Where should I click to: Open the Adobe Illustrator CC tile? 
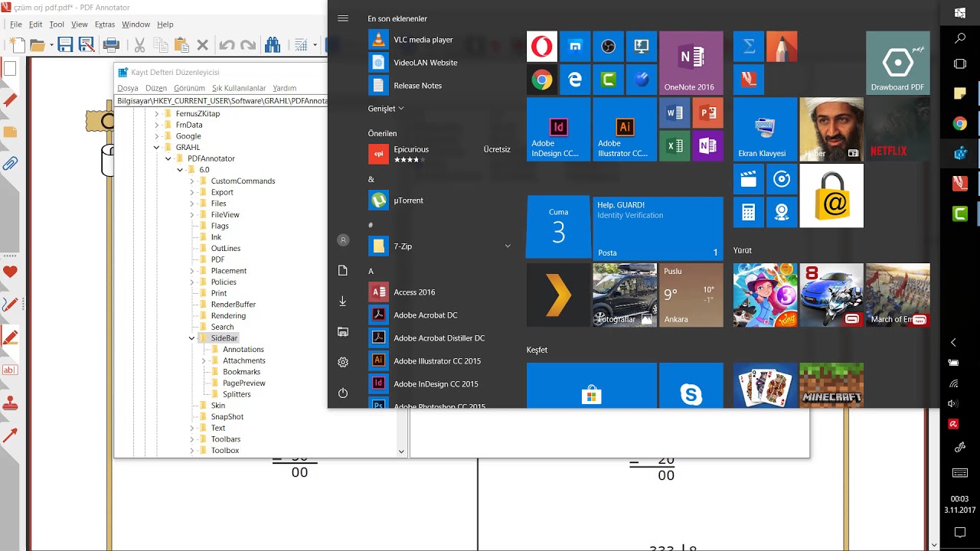pyautogui.click(x=625, y=129)
